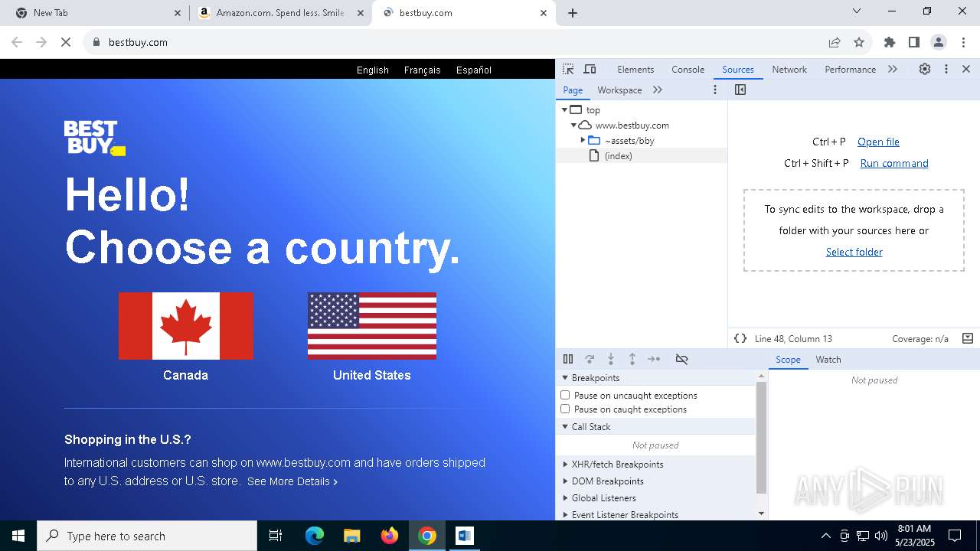
Task: Select the inspect element picker icon
Action: click(568, 69)
